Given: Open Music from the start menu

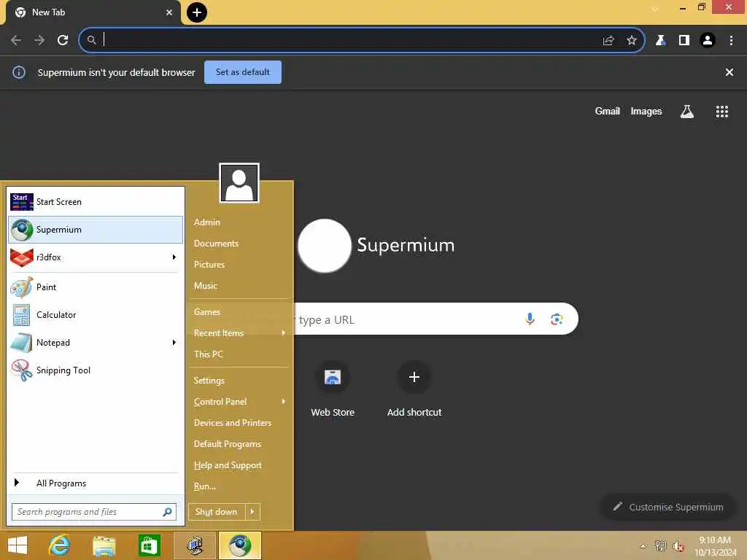Looking at the screenshot, I should tap(205, 286).
